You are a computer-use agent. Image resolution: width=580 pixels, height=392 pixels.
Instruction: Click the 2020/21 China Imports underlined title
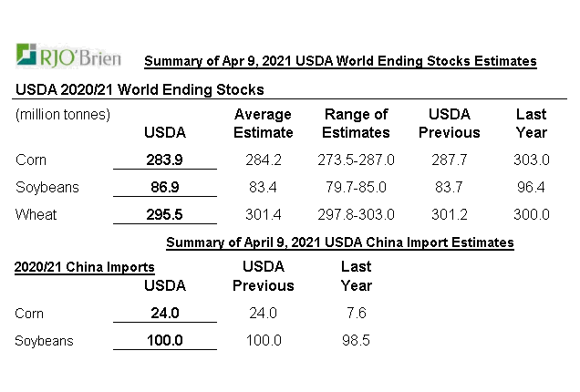point(84,267)
